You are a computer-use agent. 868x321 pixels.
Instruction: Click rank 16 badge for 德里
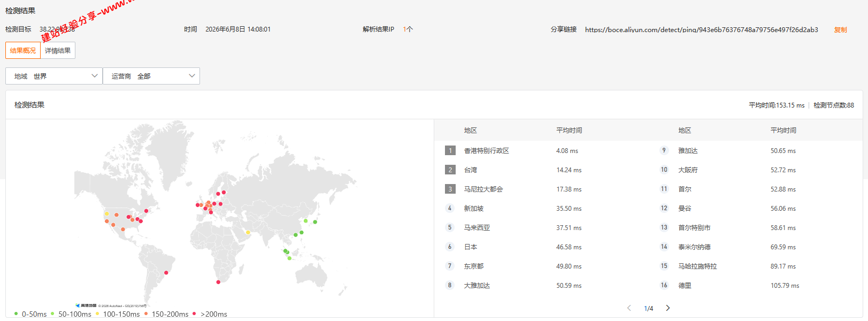[x=664, y=285]
